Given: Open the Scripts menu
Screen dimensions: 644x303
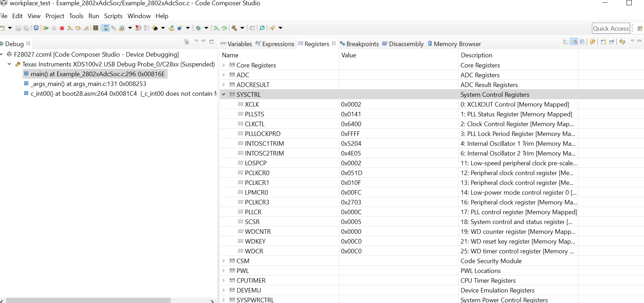Looking at the screenshot, I should tap(113, 16).
